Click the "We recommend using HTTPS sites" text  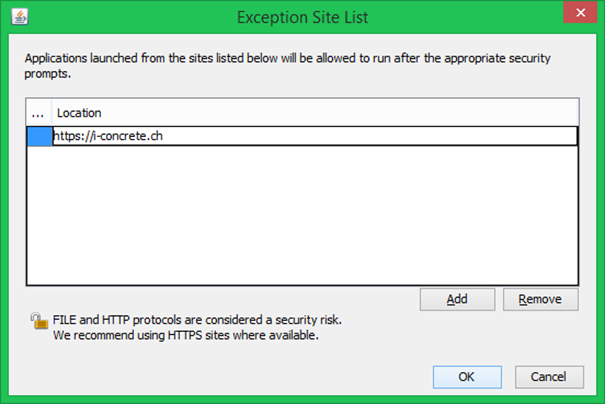(185, 336)
